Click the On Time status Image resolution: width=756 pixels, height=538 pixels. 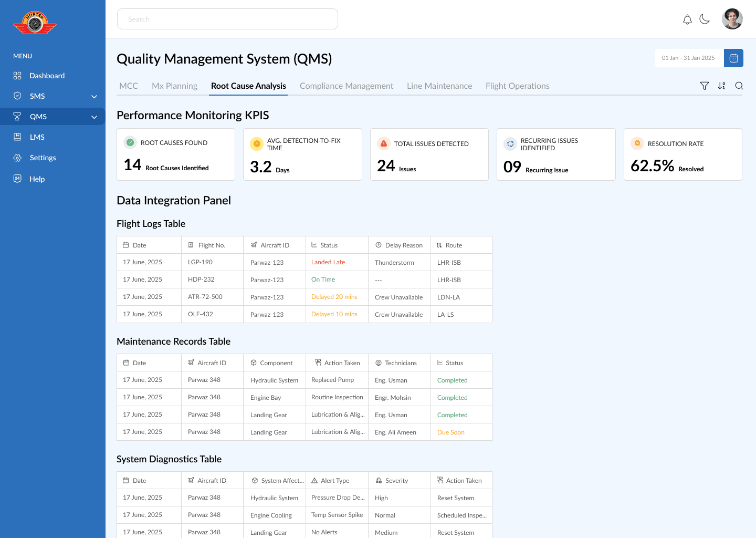click(x=323, y=280)
